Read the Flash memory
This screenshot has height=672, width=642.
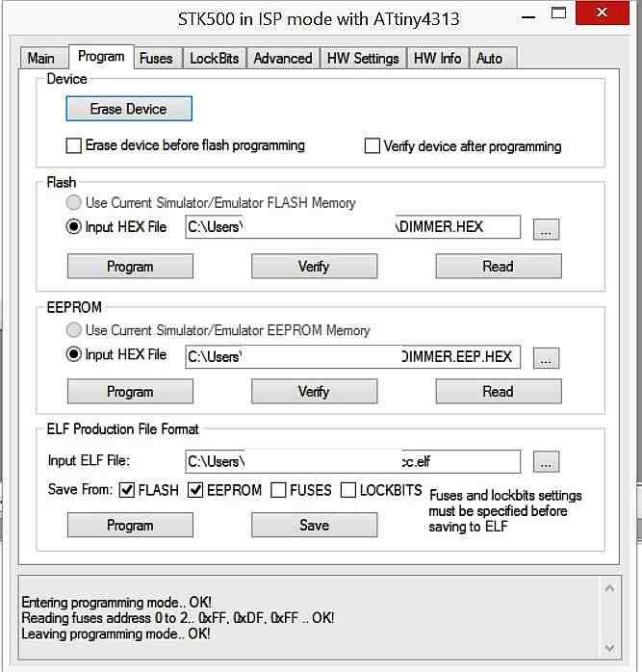[x=499, y=266]
